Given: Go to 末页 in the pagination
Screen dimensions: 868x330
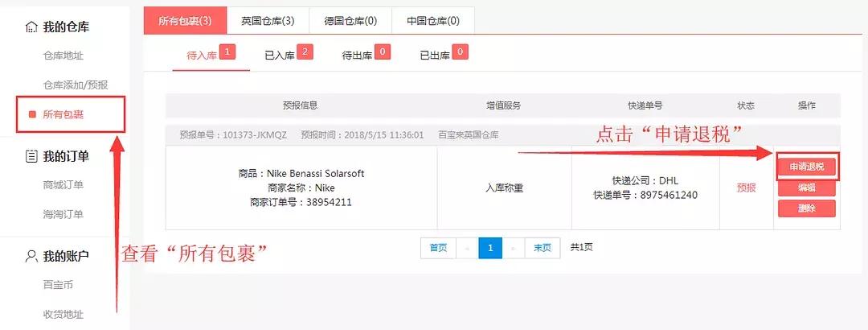Looking at the screenshot, I should pyautogui.click(x=542, y=248).
